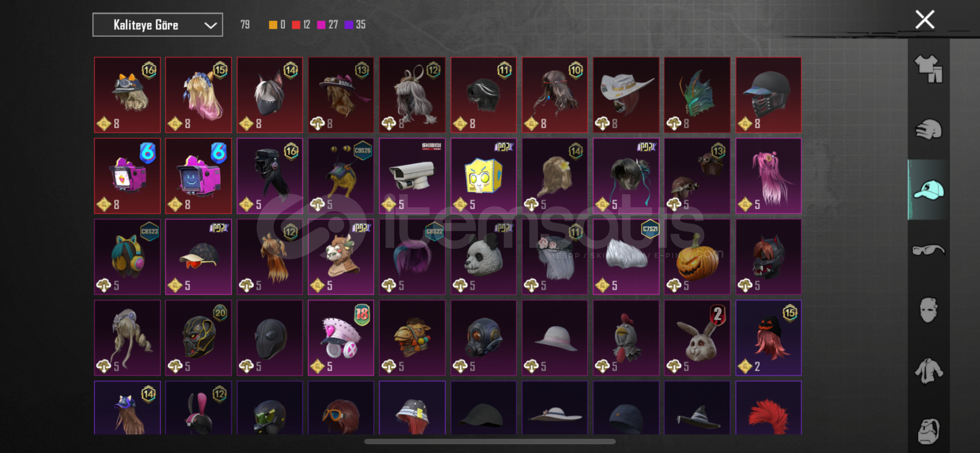Choose the white cowboy hat item

click(626, 95)
